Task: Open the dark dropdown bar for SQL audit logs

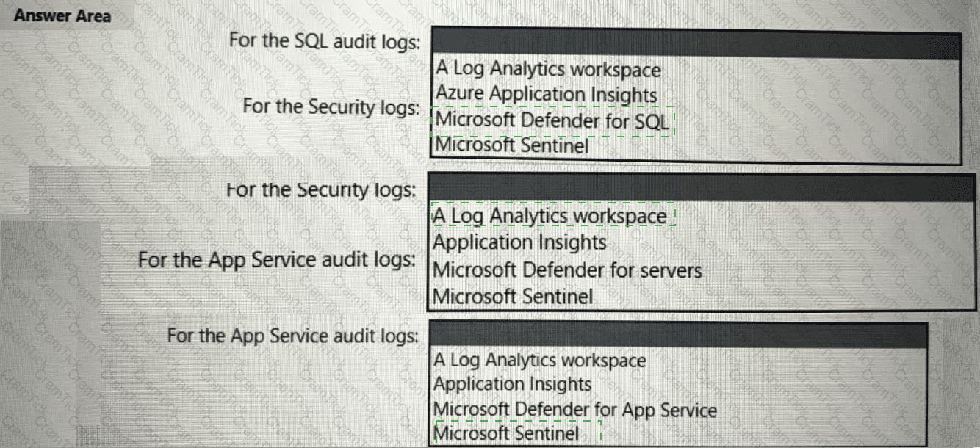Action: 696,44
